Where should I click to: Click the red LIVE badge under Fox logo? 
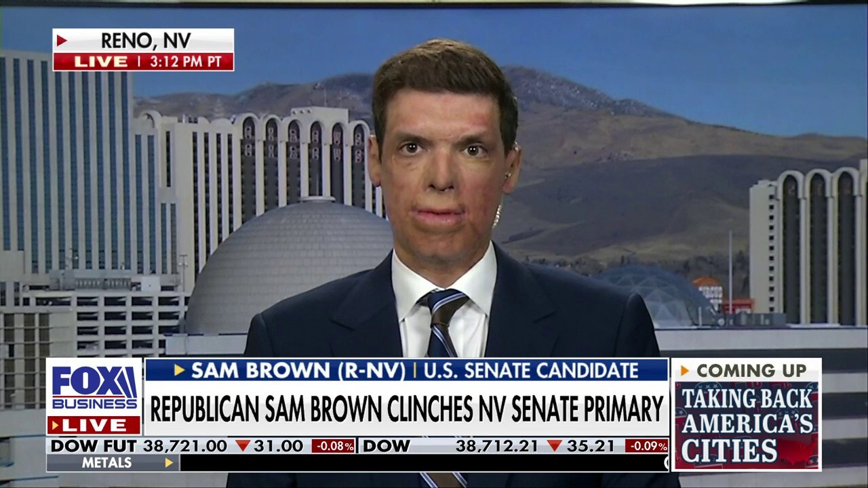pyautogui.click(x=94, y=426)
